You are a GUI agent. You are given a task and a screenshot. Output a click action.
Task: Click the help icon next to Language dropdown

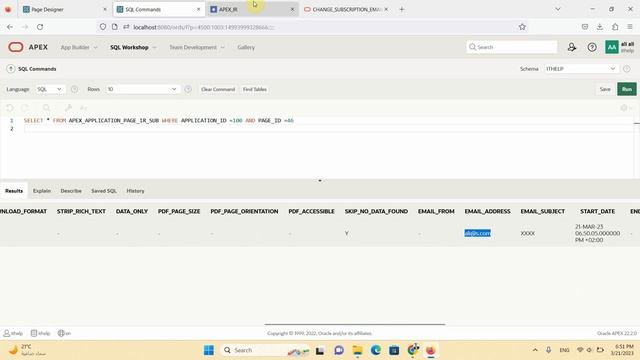click(x=74, y=89)
